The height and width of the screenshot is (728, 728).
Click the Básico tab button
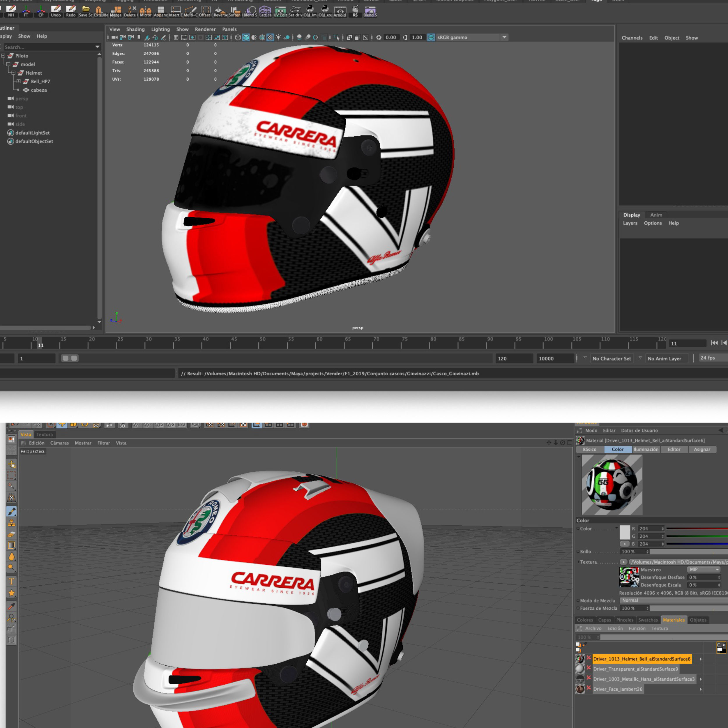[x=590, y=450]
